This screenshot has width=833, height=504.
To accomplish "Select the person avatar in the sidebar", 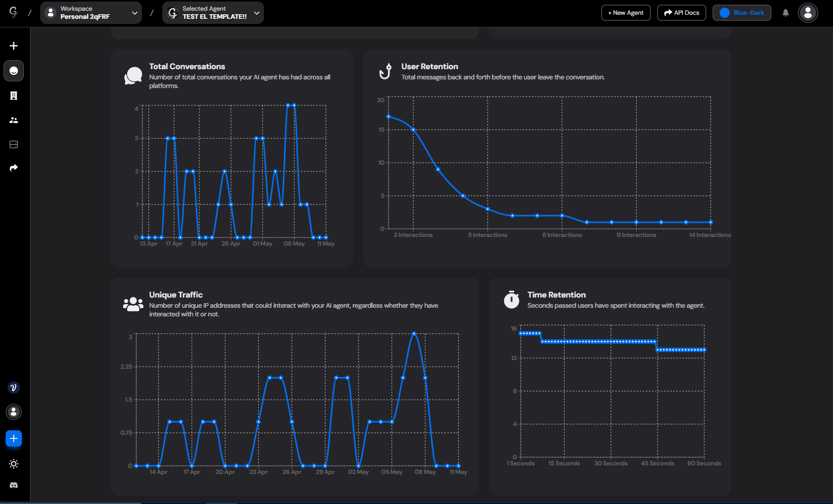I will coord(14,412).
